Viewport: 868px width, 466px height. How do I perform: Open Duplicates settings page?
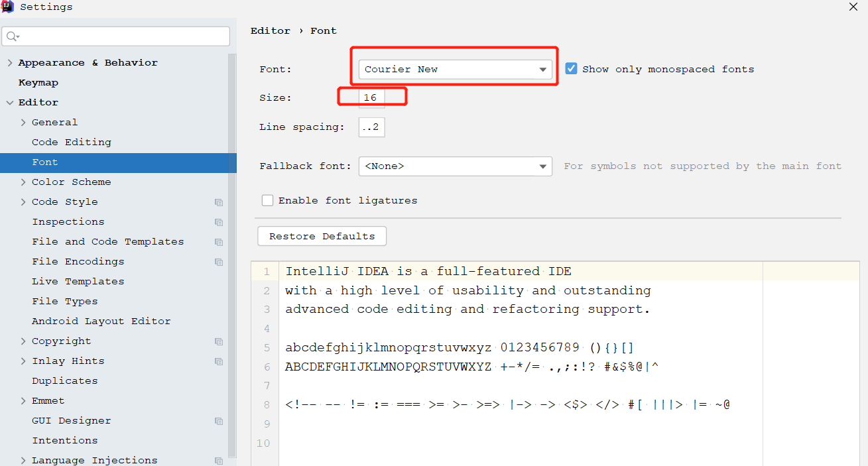coord(65,381)
